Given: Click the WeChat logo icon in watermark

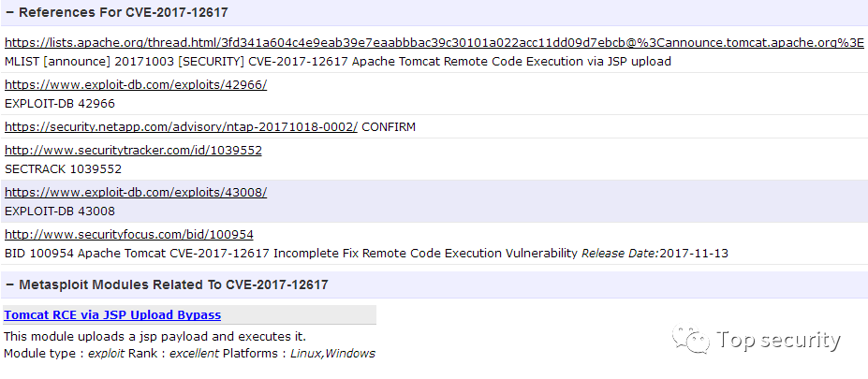Looking at the screenshot, I should 690,339.
